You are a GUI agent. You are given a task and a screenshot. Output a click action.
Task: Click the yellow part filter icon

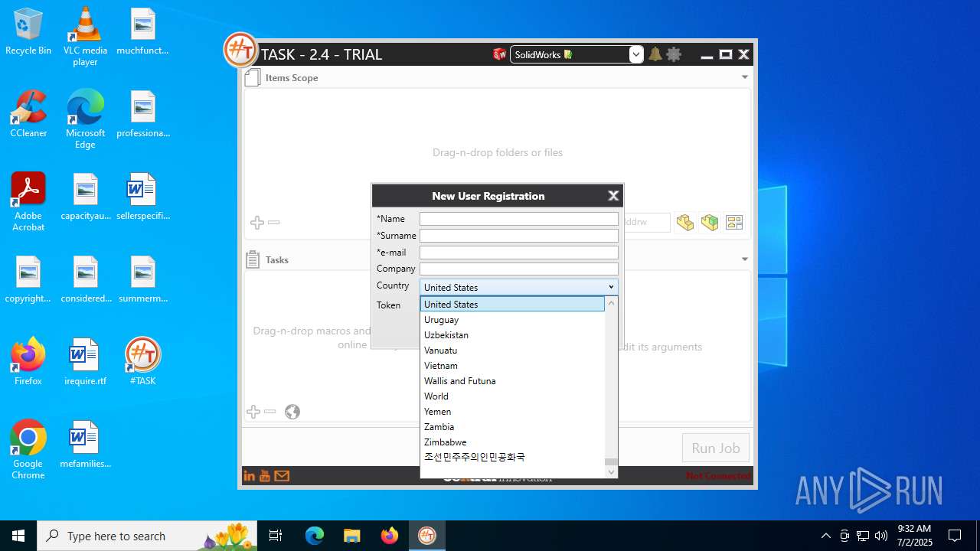(685, 223)
